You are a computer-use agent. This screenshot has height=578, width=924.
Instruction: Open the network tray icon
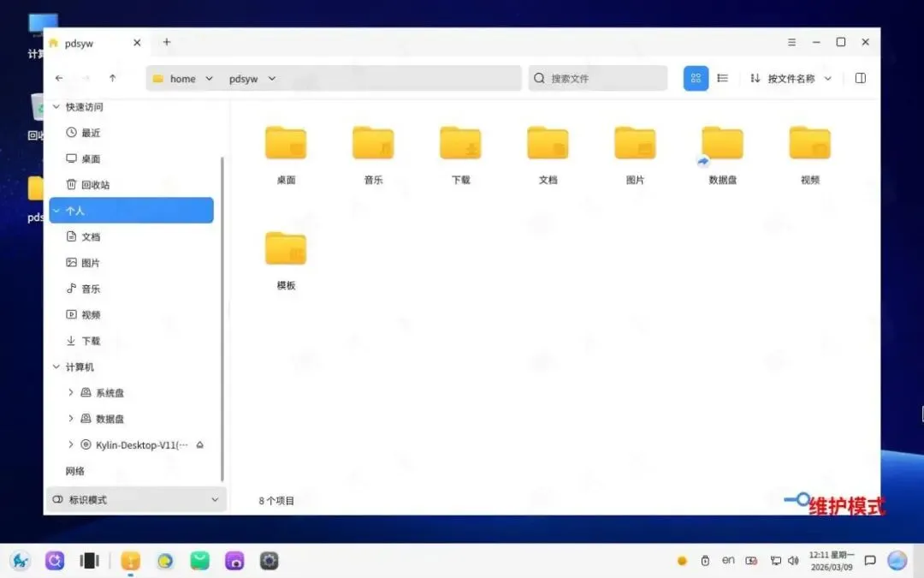coord(775,560)
